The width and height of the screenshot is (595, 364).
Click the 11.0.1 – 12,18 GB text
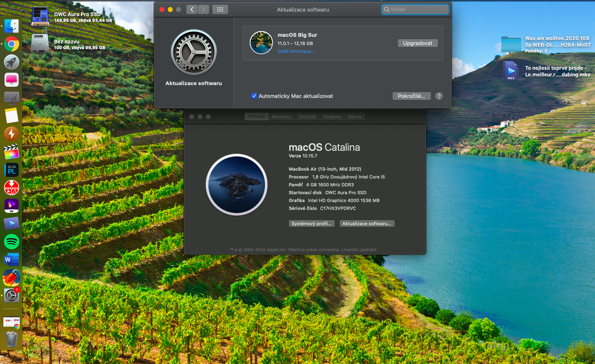pyautogui.click(x=295, y=43)
